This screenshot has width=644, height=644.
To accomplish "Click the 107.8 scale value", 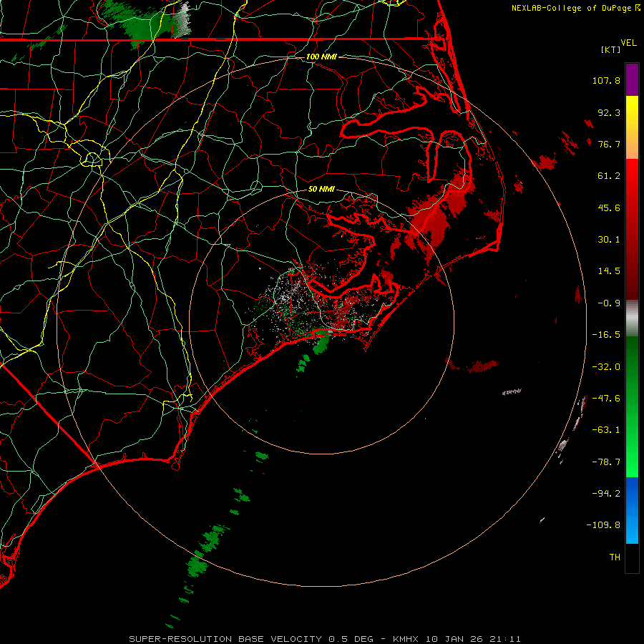I will [x=606, y=80].
